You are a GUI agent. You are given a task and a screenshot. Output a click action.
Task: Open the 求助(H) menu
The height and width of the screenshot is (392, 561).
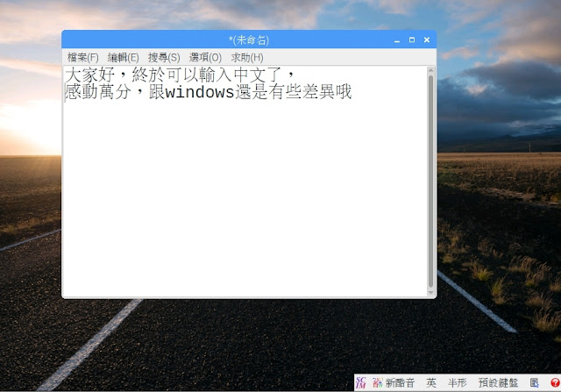point(247,57)
